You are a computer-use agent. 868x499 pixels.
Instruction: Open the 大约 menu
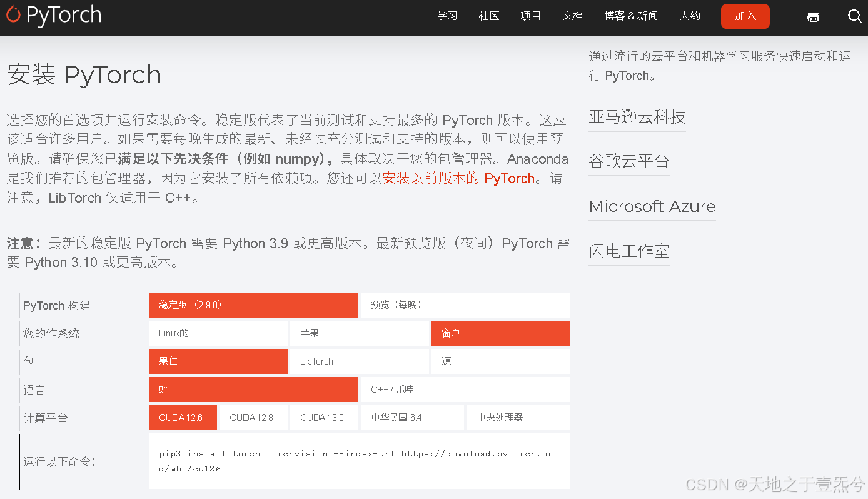(x=690, y=16)
